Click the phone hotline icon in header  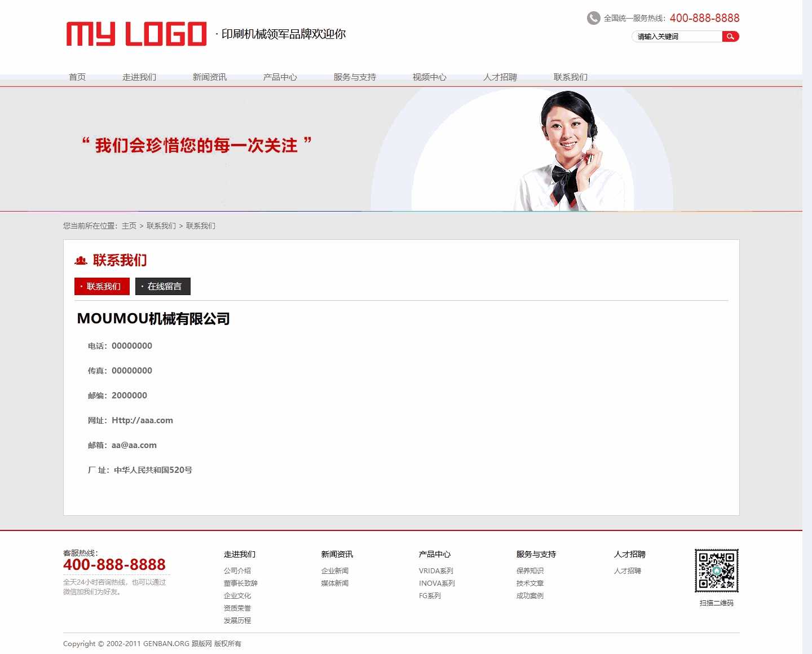pyautogui.click(x=593, y=18)
